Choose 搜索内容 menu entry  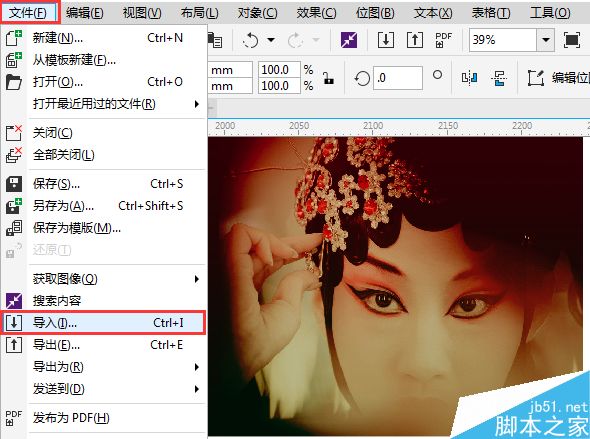coord(104,301)
